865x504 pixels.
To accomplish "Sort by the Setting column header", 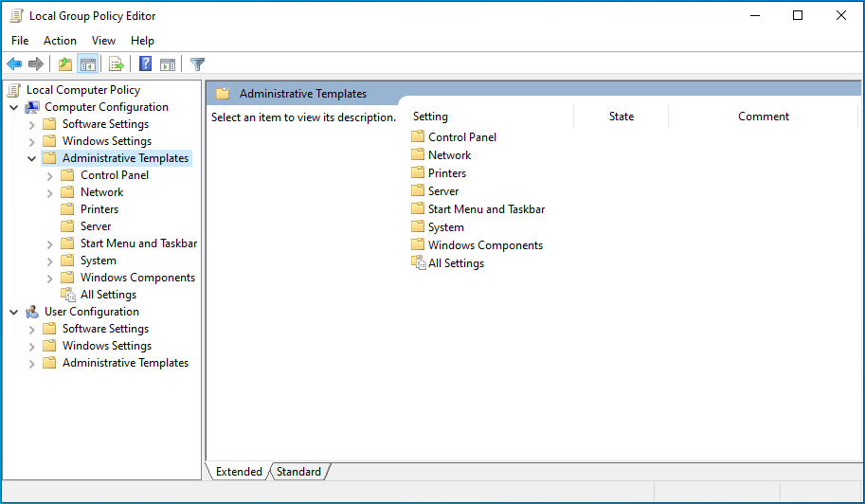I will point(430,117).
